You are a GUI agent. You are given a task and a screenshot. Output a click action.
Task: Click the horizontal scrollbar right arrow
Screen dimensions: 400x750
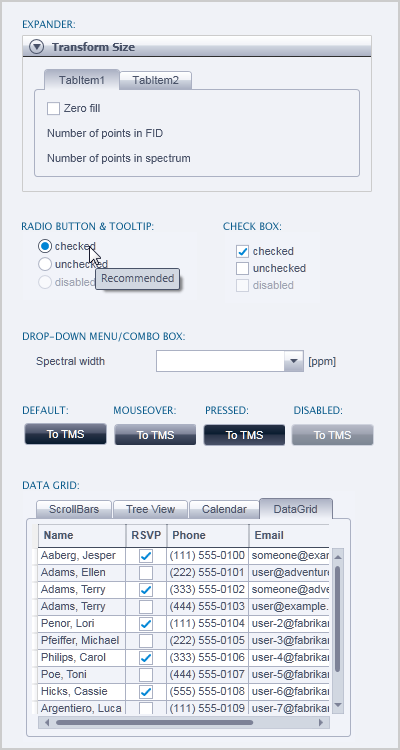pyautogui.click(x=321, y=722)
